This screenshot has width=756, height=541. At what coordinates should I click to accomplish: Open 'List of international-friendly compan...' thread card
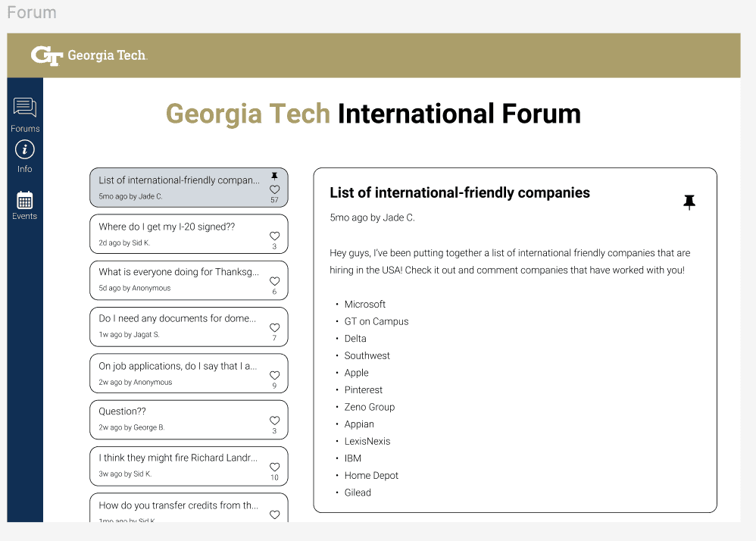(189, 188)
